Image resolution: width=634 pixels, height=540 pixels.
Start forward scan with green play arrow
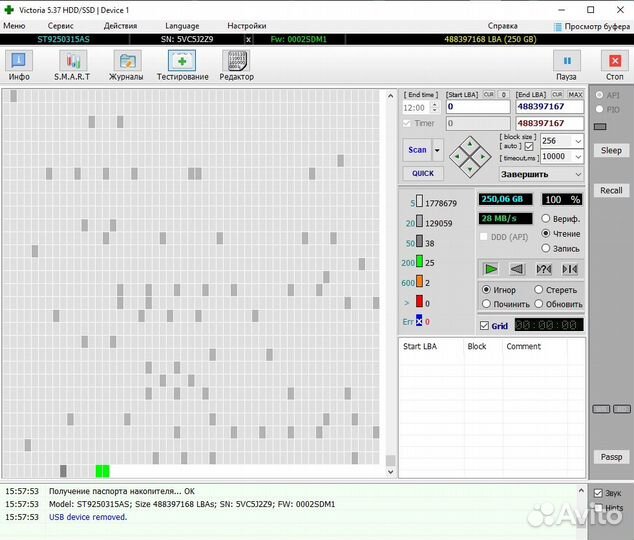coord(490,269)
